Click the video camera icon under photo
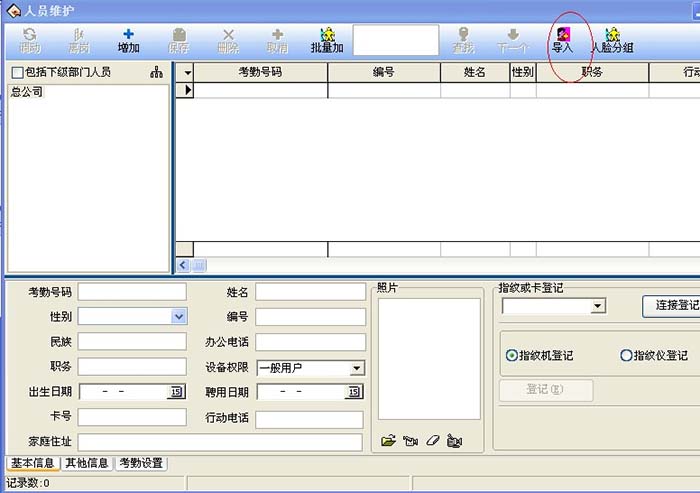Image resolution: width=700 pixels, height=493 pixels. [454, 441]
